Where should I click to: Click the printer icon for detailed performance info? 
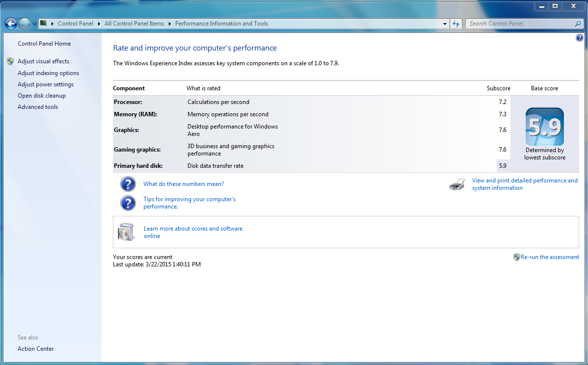point(457,184)
